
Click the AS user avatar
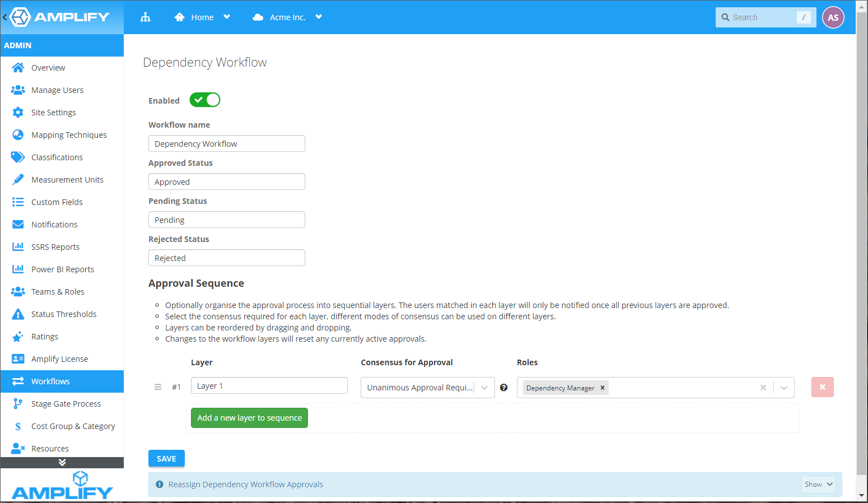[x=833, y=17]
